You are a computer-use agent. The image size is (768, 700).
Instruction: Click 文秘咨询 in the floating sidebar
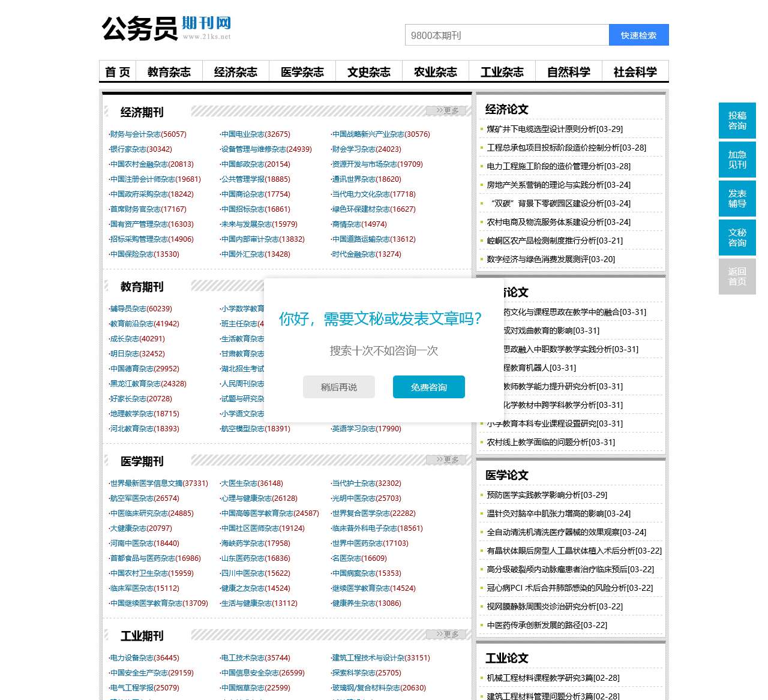point(737,238)
